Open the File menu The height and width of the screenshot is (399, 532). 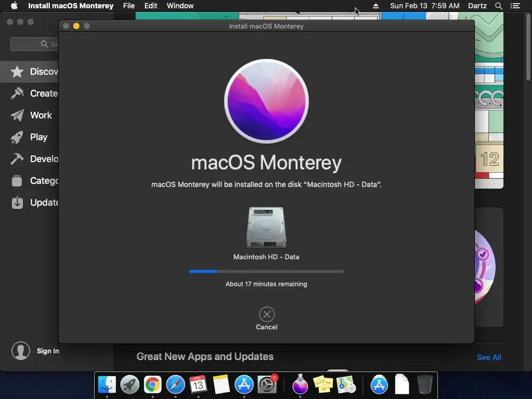pyautogui.click(x=129, y=6)
